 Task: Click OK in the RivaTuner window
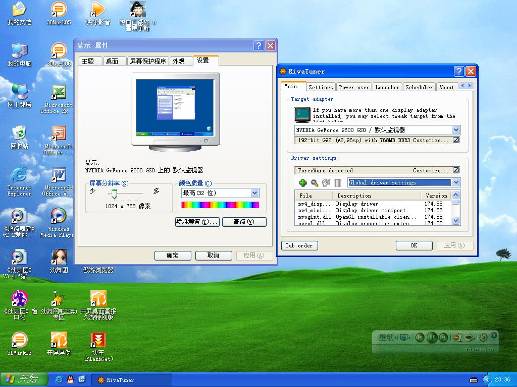click(x=414, y=246)
